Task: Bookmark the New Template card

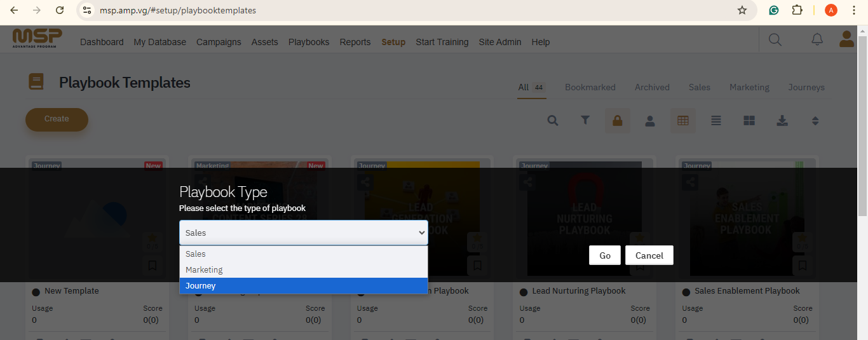Action: coord(153,266)
